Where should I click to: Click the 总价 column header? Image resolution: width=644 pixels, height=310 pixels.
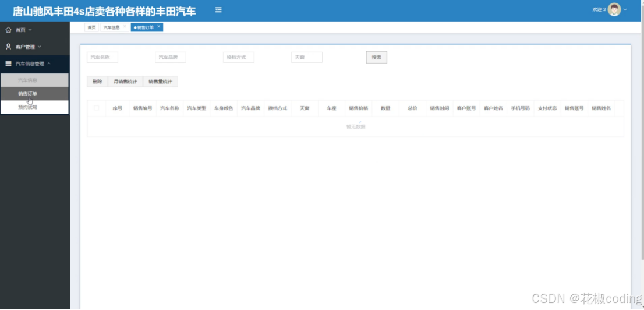point(412,108)
